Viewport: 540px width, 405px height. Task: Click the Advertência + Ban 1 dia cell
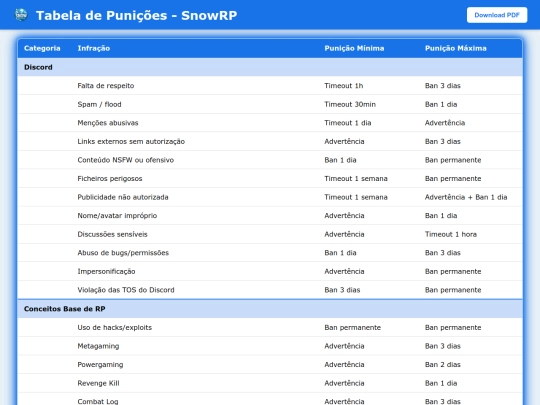click(x=466, y=197)
